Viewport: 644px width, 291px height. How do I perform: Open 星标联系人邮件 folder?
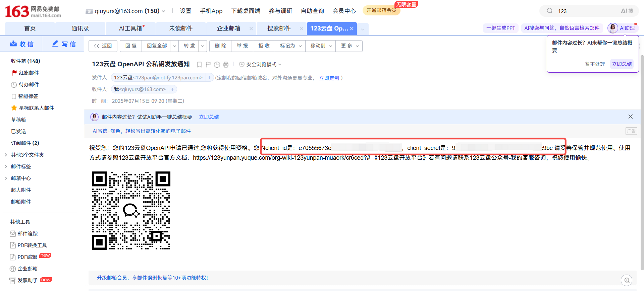click(33, 108)
